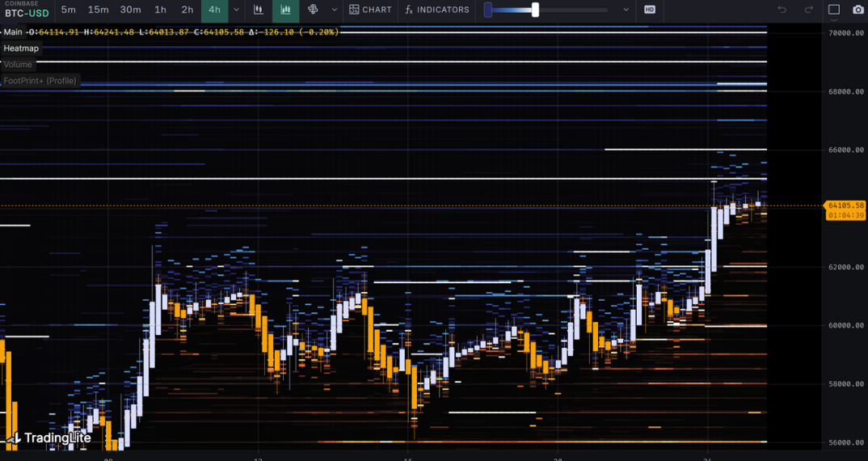Expand the timeframe dropdown next to 4h
This screenshot has width=868, height=461.
(236, 10)
